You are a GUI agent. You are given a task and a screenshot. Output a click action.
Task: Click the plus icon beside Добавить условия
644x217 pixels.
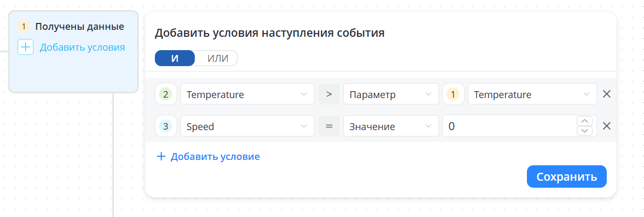26,47
